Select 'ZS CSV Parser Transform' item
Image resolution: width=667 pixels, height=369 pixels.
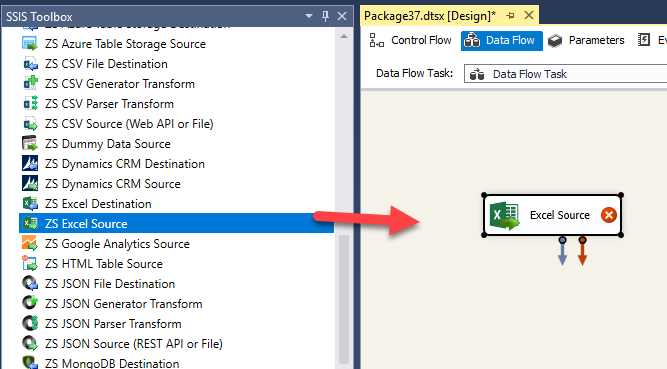[109, 104]
